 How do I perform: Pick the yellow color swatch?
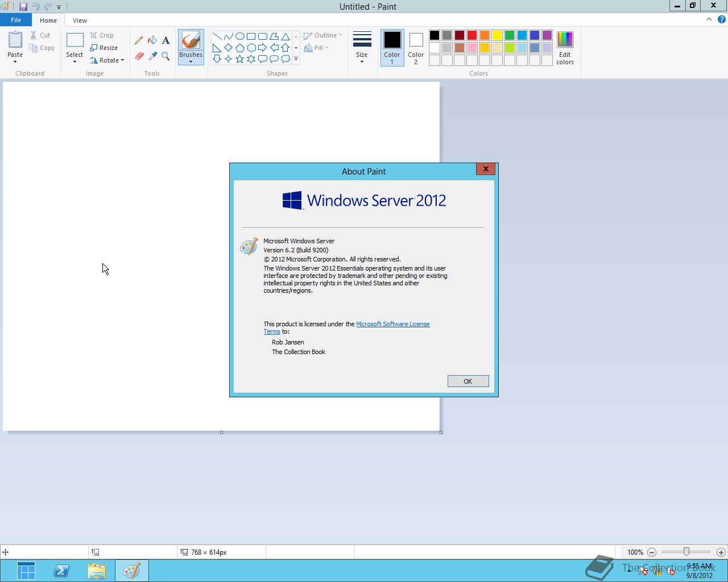pos(497,35)
